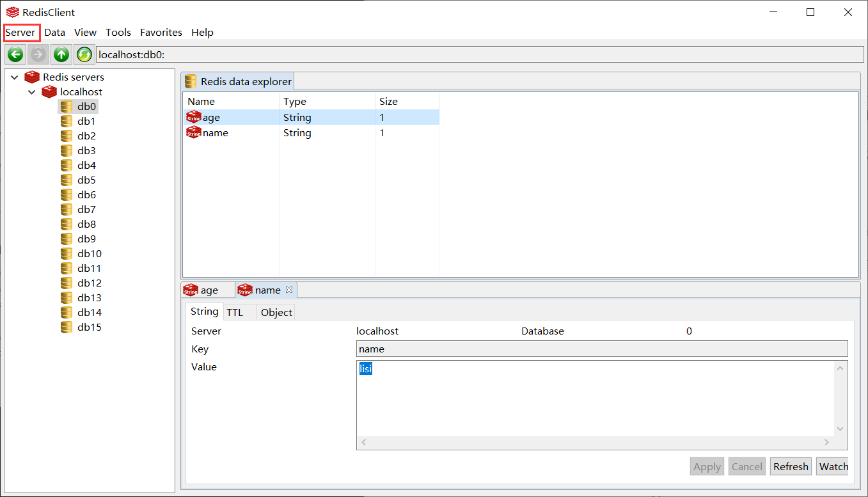Select the name key name cell

click(x=216, y=132)
